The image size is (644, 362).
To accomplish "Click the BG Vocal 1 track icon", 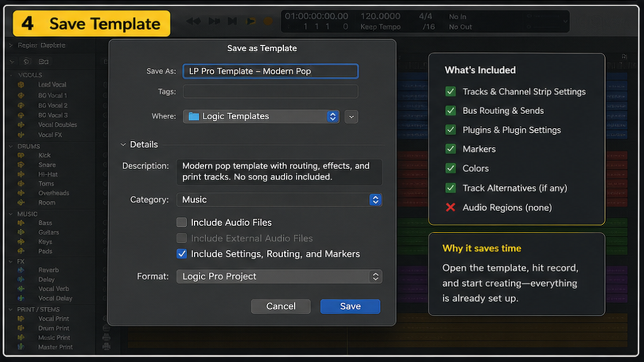I will point(21,96).
